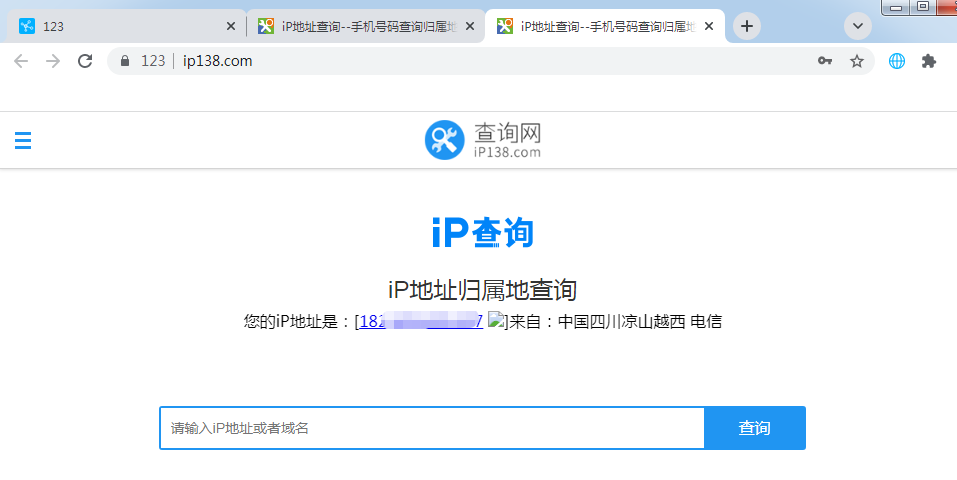Select the third iP地址查询 tab
The height and width of the screenshot is (480, 957).
604,26
